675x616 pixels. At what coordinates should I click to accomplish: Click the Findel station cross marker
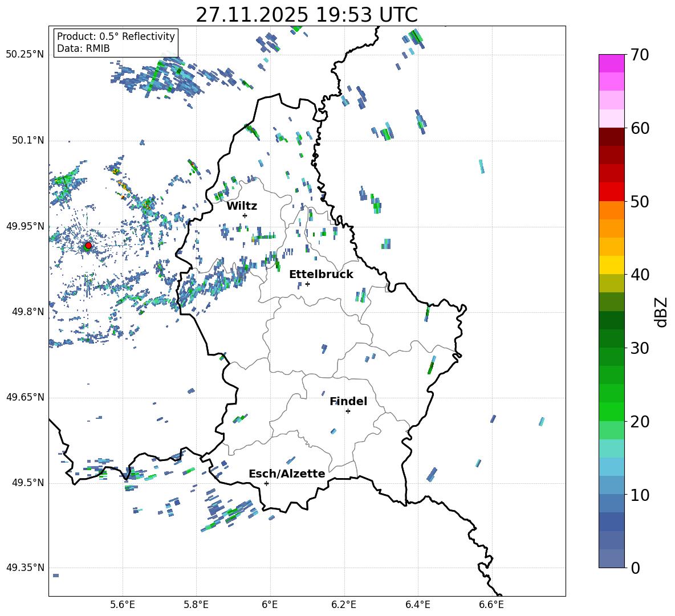[x=348, y=411]
